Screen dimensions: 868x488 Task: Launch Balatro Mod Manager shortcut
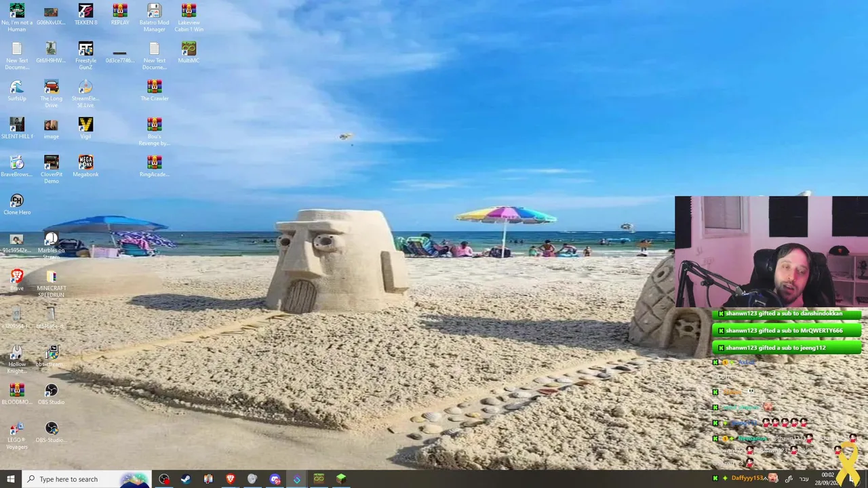(154, 18)
